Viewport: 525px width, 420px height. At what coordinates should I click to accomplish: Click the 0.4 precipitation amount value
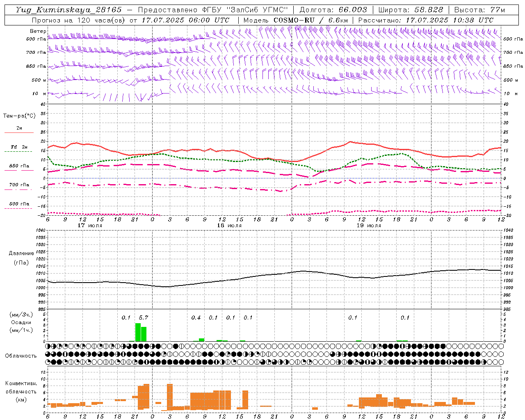click(196, 318)
